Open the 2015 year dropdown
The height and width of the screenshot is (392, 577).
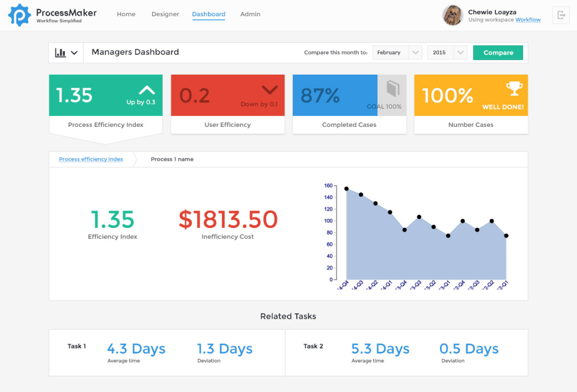(x=447, y=52)
